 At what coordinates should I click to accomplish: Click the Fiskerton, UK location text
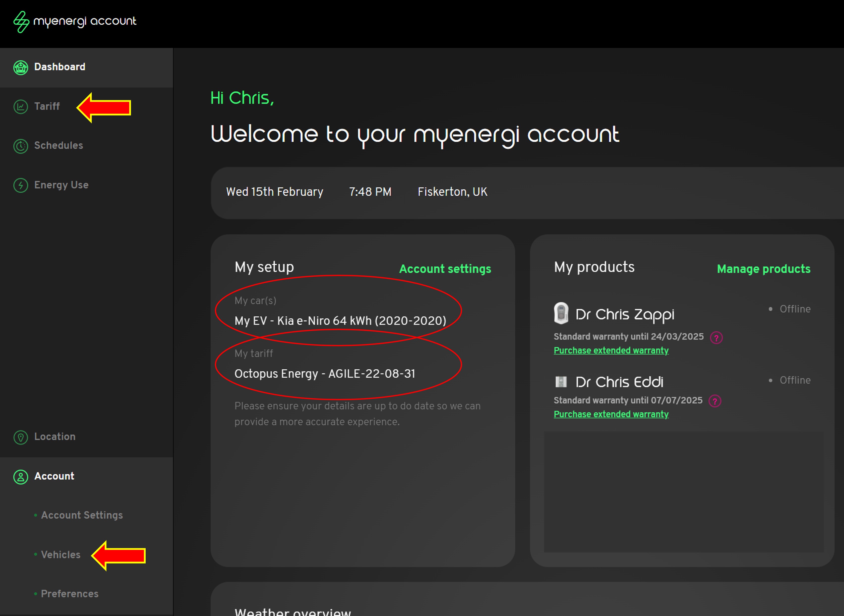click(452, 192)
